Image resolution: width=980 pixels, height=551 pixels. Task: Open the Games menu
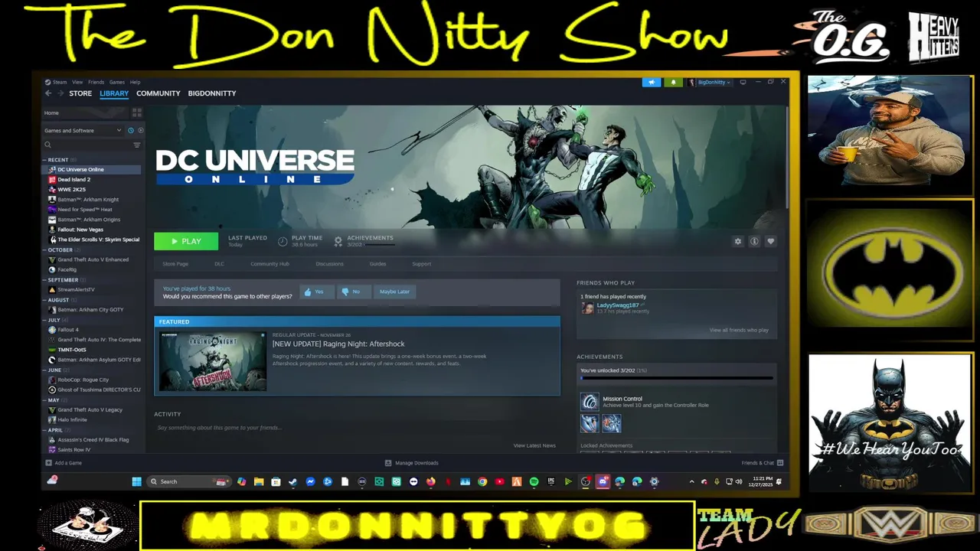coord(116,82)
